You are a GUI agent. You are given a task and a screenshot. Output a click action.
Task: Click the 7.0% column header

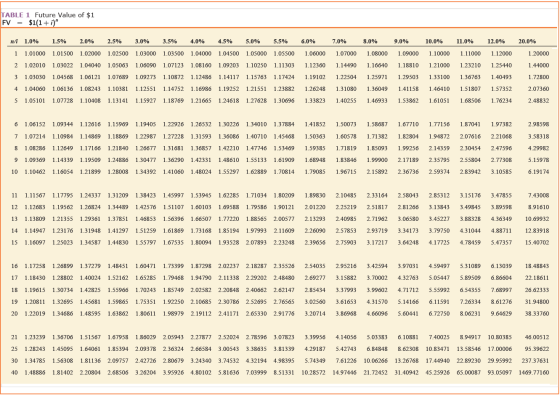339,41
